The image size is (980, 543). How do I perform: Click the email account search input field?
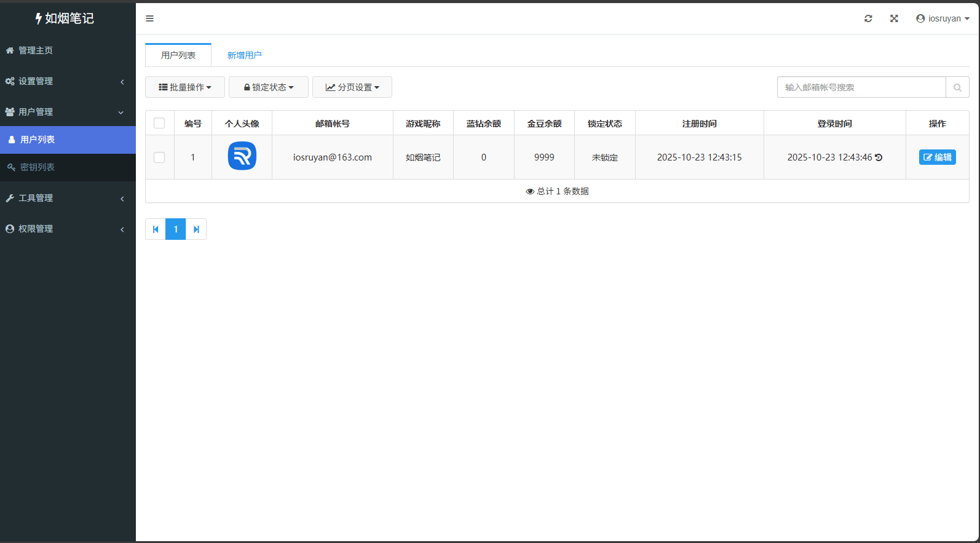click(x=861, y=87)
